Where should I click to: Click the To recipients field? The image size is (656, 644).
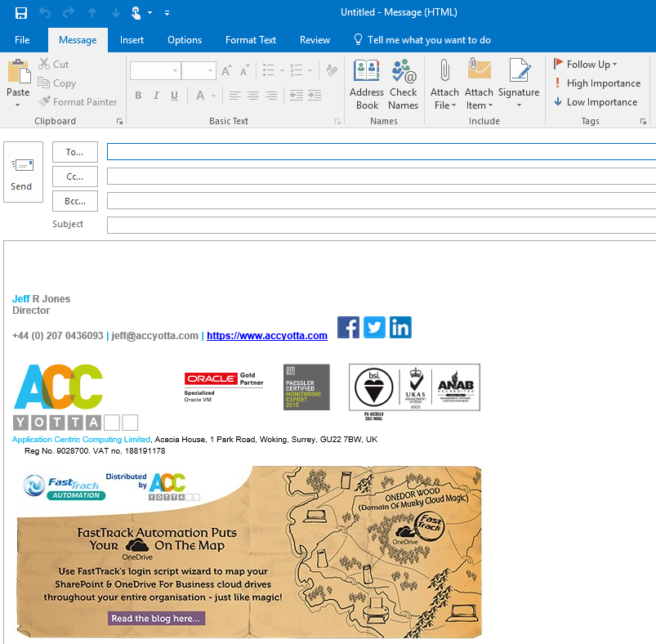click(x=382, y=151)
